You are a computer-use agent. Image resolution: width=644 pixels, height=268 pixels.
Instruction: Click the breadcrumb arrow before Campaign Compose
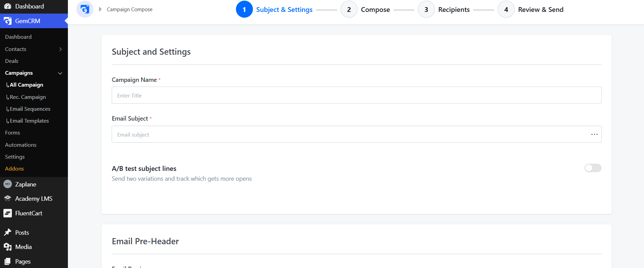100,9
